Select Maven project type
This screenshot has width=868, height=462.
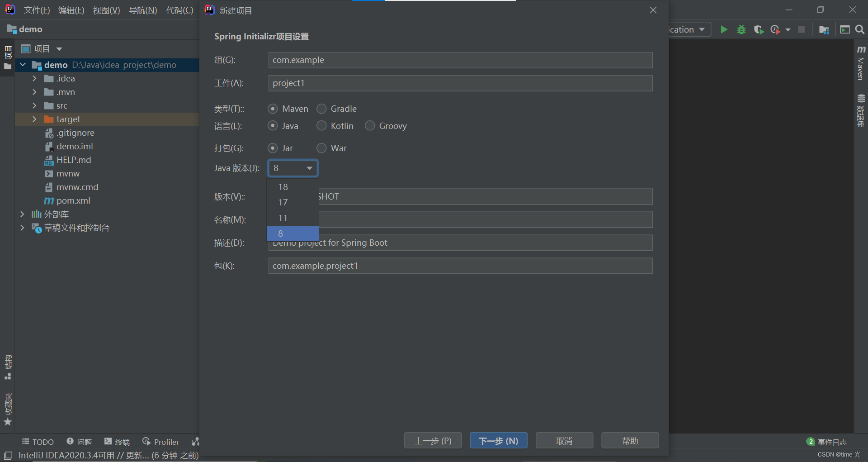pos(288,109)
